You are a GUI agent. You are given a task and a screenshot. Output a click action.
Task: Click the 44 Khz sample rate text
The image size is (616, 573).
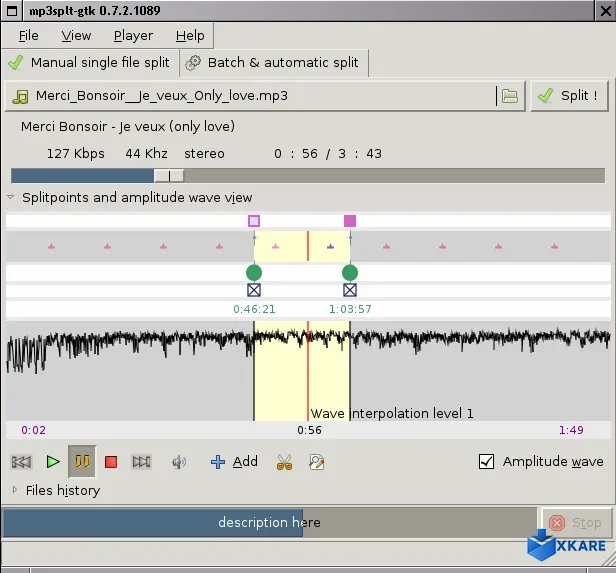pyautogui.click(x=146, y=154)
